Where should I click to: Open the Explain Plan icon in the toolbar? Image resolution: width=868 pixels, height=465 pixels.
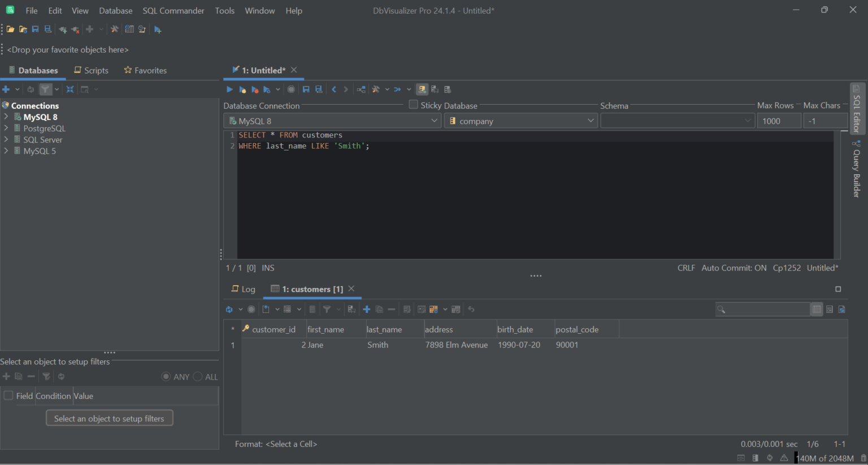tap(361, 89)
